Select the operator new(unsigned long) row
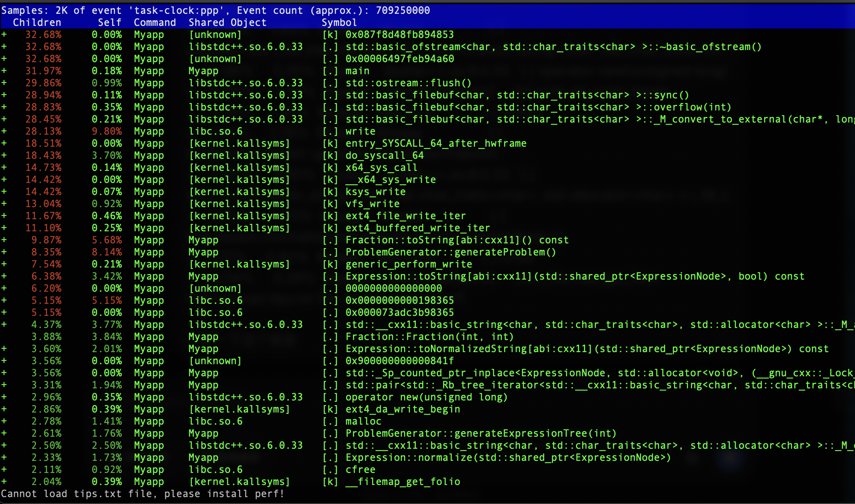The width and height of the screenshot is (855, 504). point(426,397)
